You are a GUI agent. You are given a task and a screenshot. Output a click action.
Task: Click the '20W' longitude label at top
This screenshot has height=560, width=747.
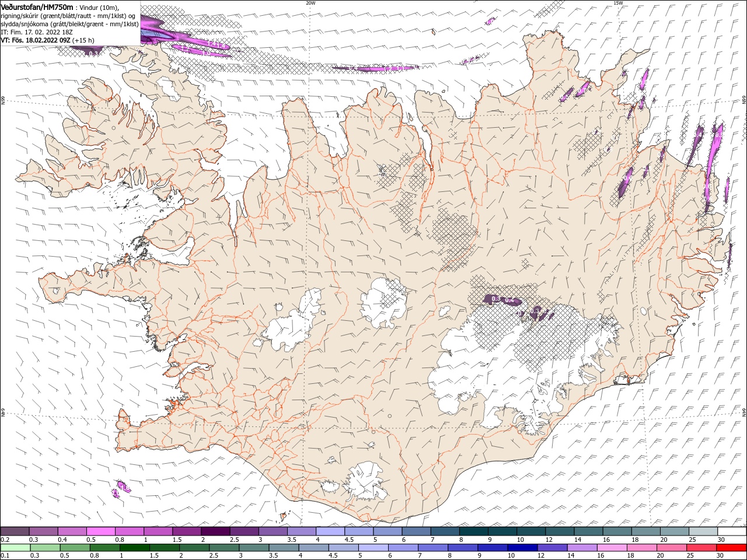pos(310,3)
